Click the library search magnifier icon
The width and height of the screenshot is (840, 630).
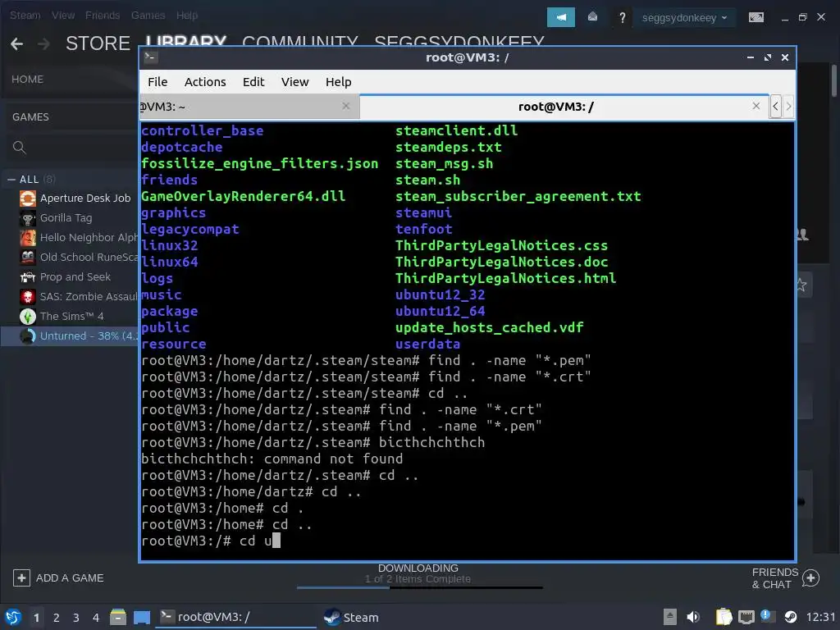[20, 148]
